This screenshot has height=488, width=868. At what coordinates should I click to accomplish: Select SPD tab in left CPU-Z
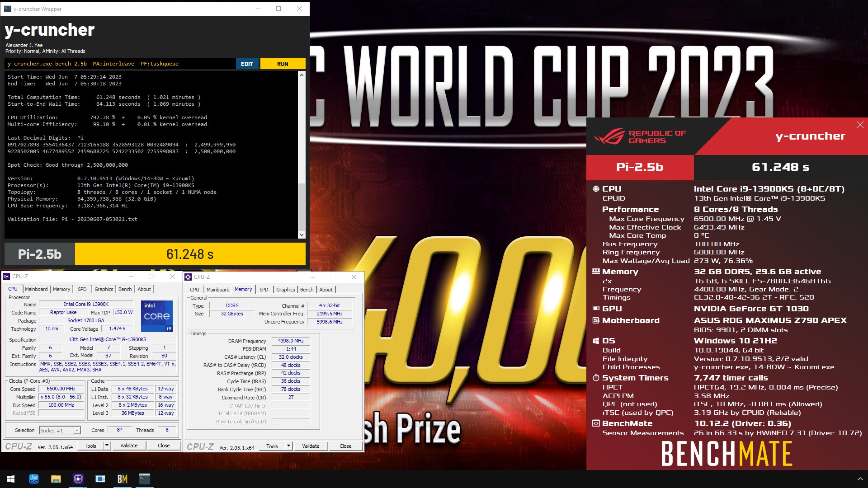82,289
